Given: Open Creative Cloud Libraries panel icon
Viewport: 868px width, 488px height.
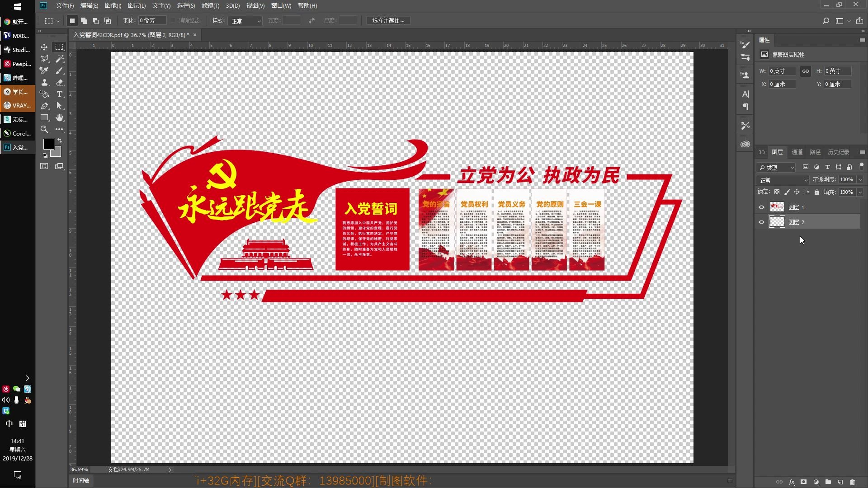Looking at the screenshot, I should click(745, 144).
